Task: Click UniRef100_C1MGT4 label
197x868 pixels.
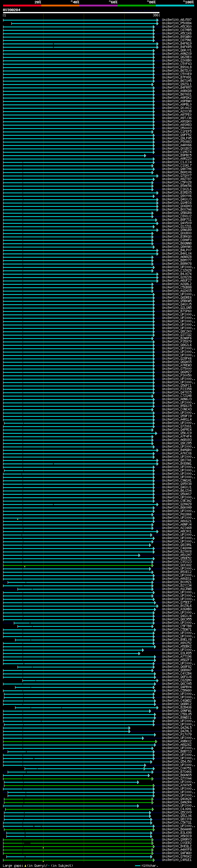Action: coord(177,152)
